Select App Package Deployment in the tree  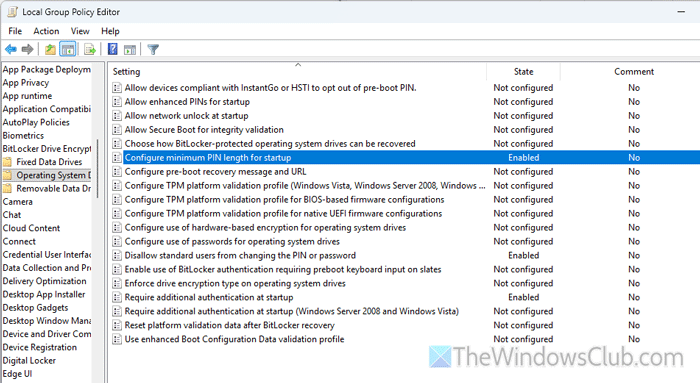point(46,69)
